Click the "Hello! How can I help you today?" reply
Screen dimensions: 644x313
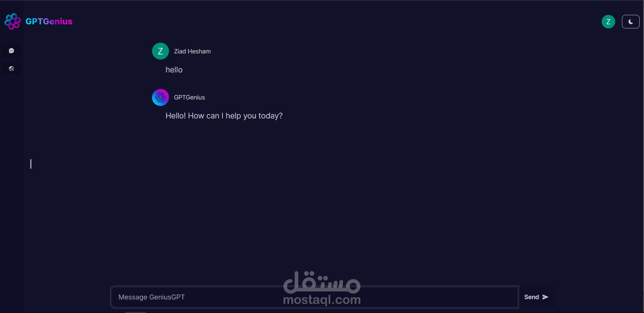pos(224,116)
